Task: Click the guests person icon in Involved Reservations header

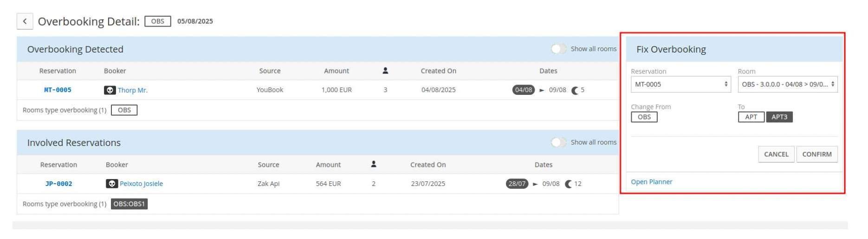Action: [x=374, y=164]
